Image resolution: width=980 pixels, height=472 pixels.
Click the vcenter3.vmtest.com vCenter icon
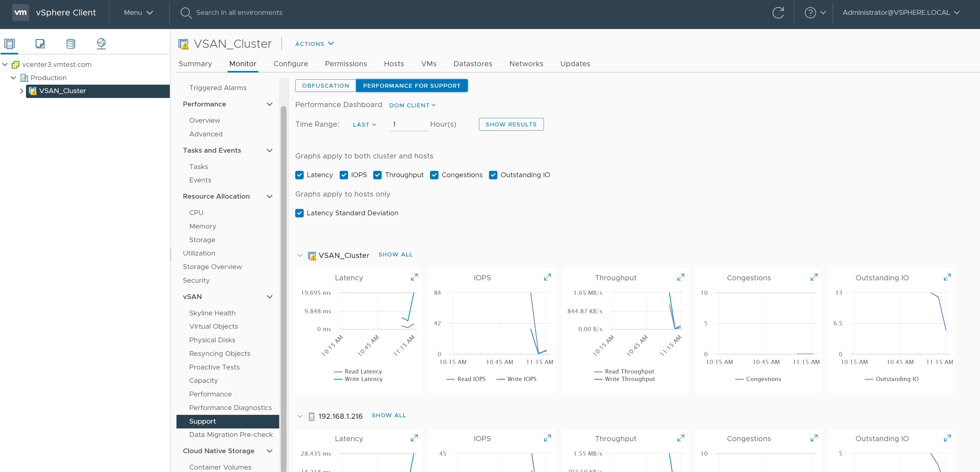pyautogui.click(x=15, y=65)
